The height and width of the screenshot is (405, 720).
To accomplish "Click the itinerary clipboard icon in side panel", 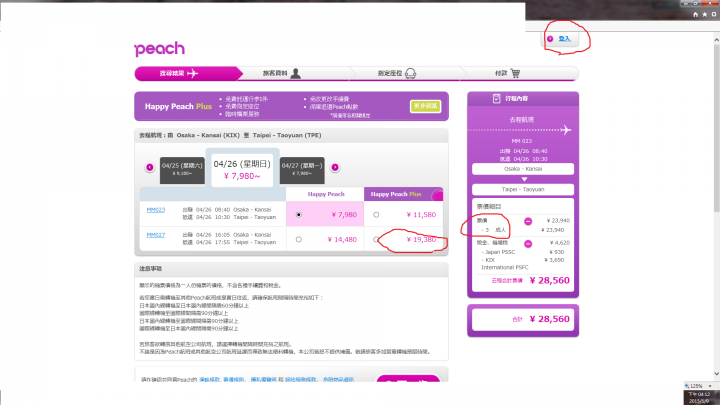I will 496,98.
